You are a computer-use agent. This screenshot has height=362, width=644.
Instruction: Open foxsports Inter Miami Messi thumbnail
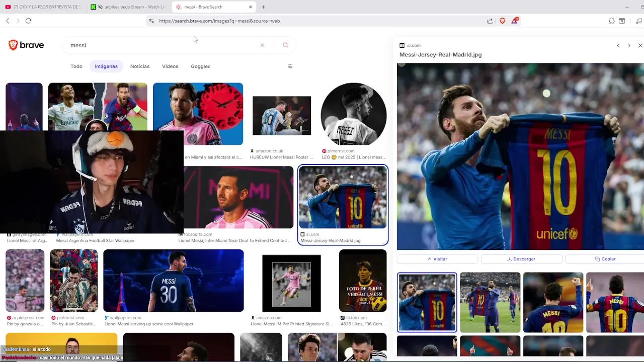(x=238, y=198)
